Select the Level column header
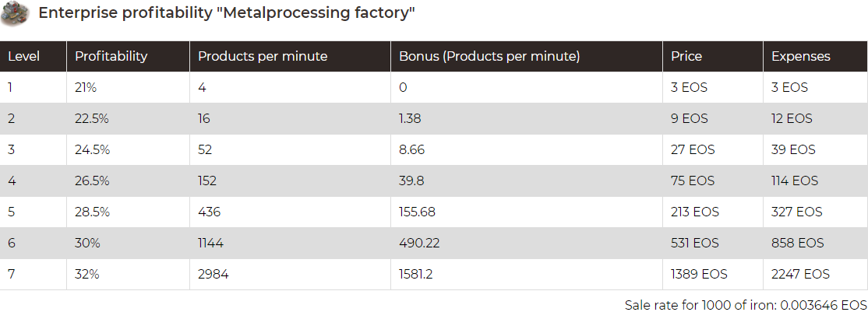This screenshot has width=868, height=312. point(34,57)
